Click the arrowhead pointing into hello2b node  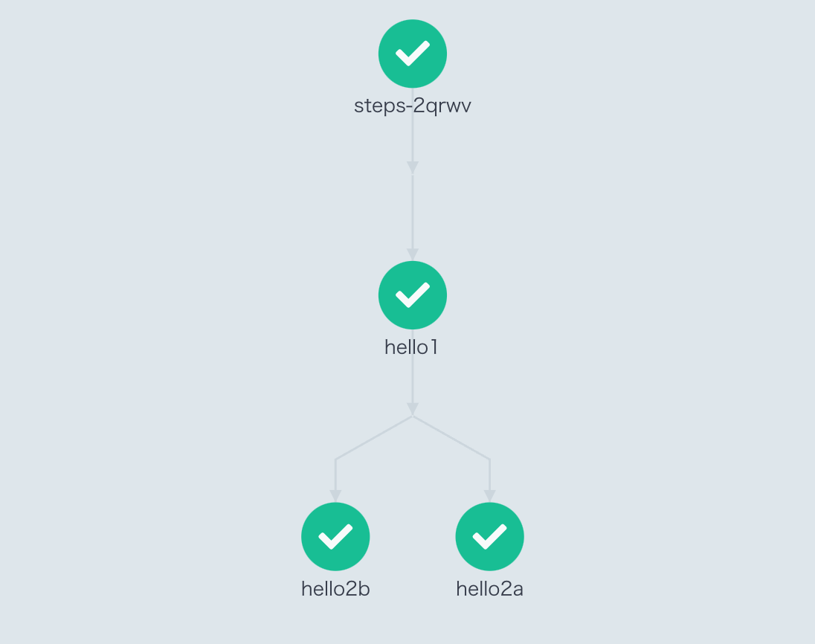pyautogui.click(x=335, y=495)
